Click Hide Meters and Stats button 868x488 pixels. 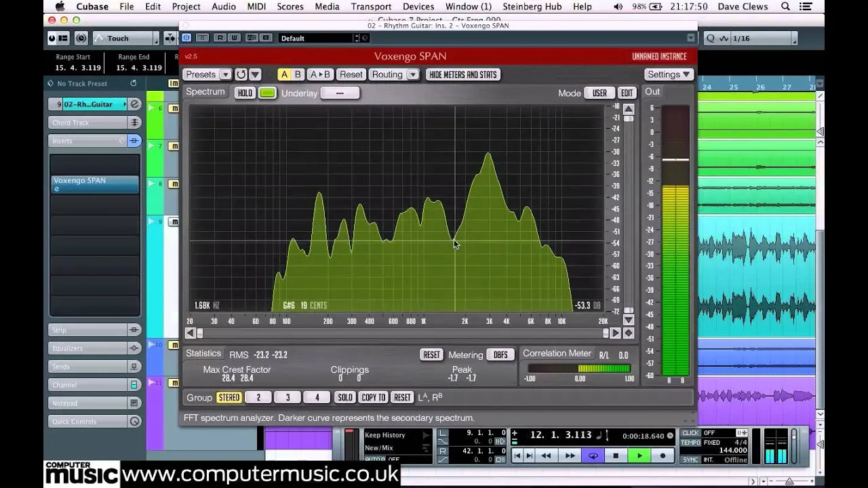click(x=463, y=75)
